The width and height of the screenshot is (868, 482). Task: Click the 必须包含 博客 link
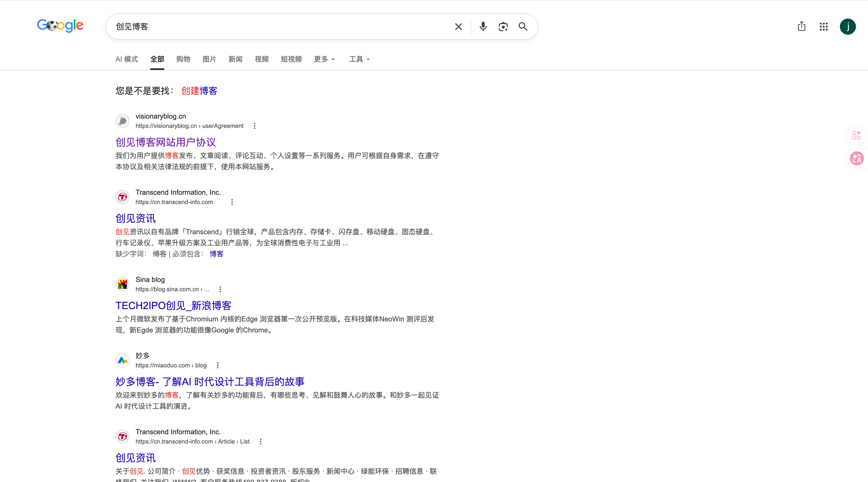point(216,254)
